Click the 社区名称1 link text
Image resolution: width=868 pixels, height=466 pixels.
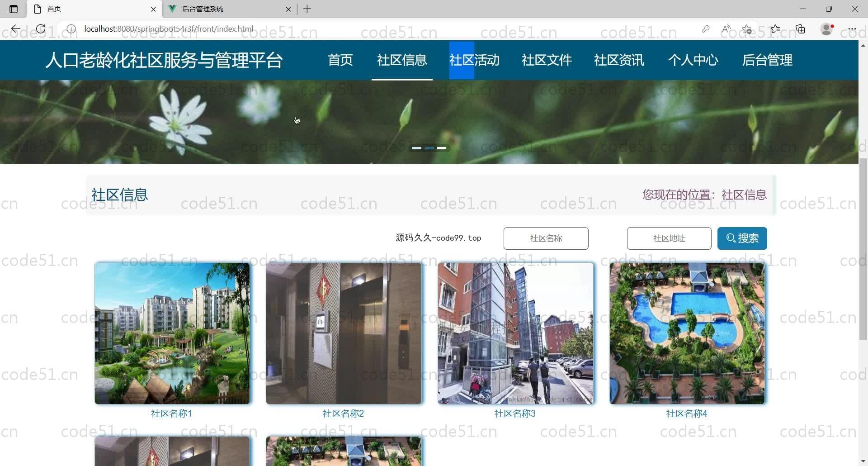[171, 414]
